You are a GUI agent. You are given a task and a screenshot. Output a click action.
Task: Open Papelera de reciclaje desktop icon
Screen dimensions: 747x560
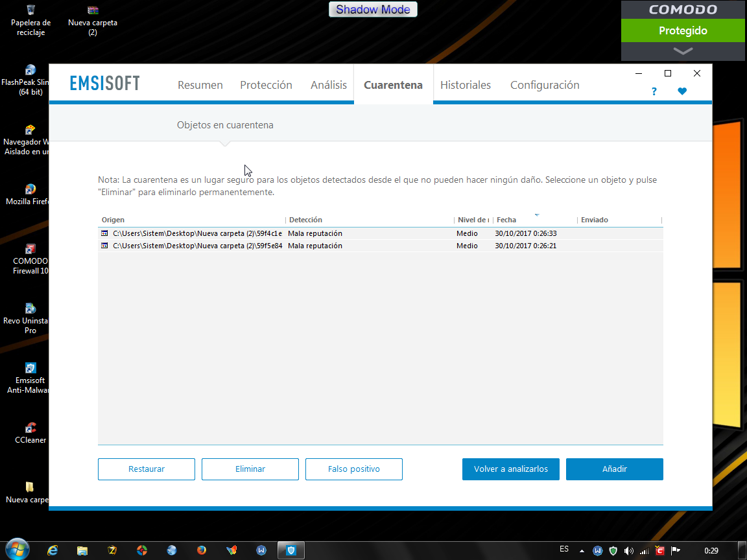click(30, 21)
